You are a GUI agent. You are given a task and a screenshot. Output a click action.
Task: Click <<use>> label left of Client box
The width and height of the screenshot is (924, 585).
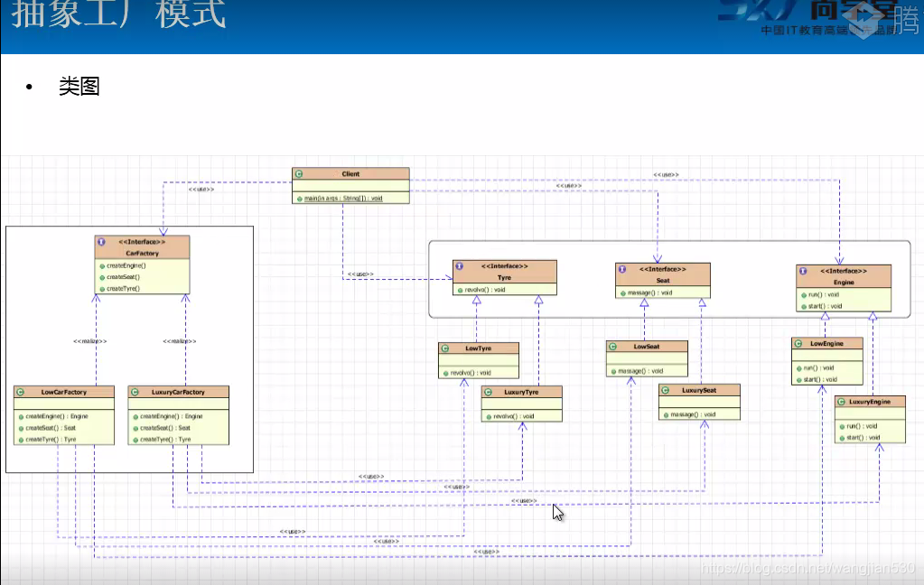tap(201, 190)
